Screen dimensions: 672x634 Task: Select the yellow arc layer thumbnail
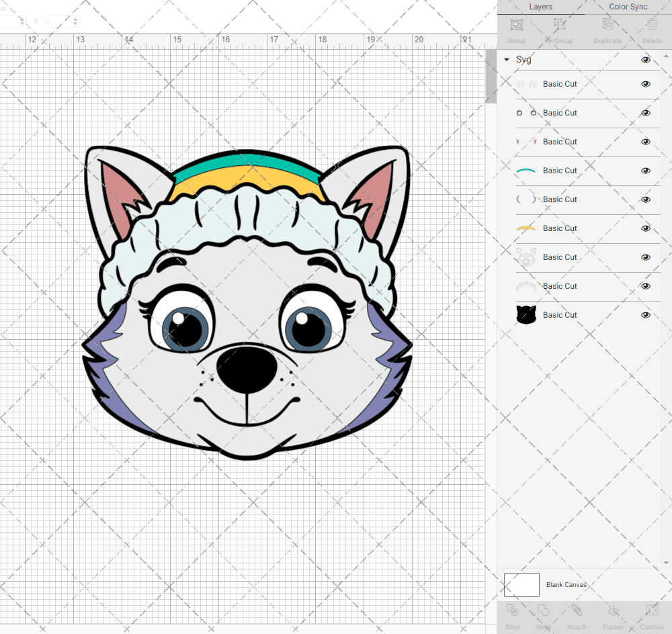(526, 228)
